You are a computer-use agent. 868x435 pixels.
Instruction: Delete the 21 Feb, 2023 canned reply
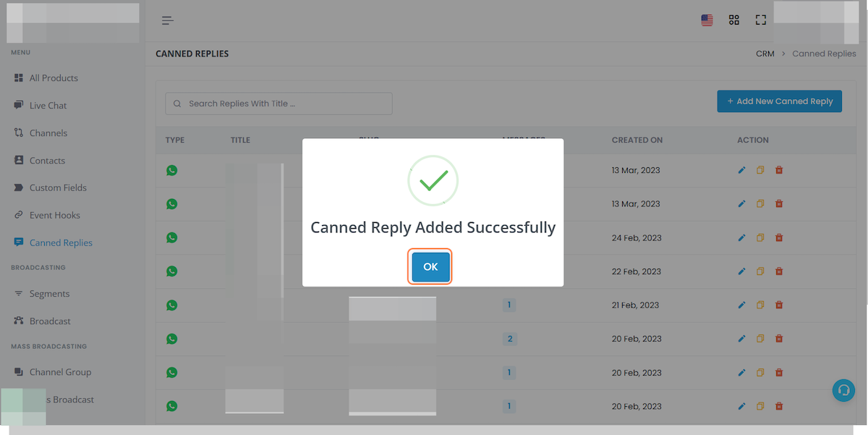779,305
